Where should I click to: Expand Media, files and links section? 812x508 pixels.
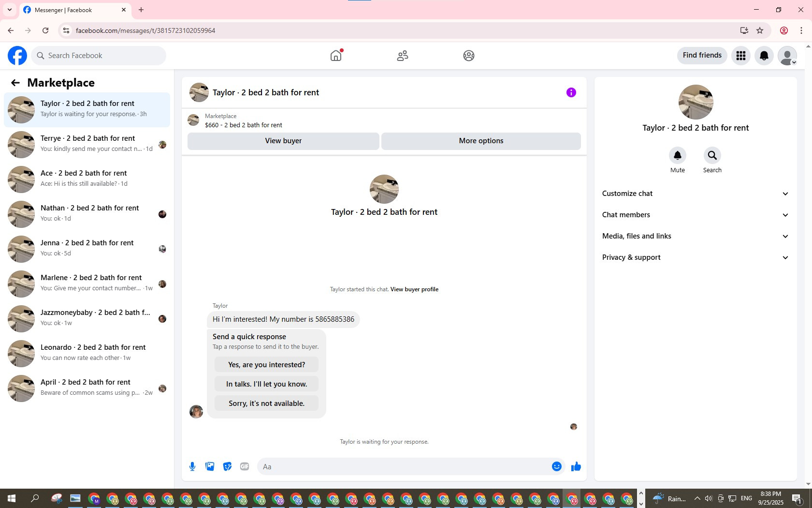click(696, 236)
